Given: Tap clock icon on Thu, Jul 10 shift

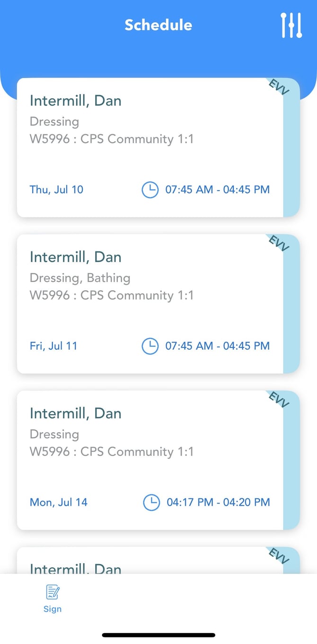Looking at the screenshot, I should (150, 190).
